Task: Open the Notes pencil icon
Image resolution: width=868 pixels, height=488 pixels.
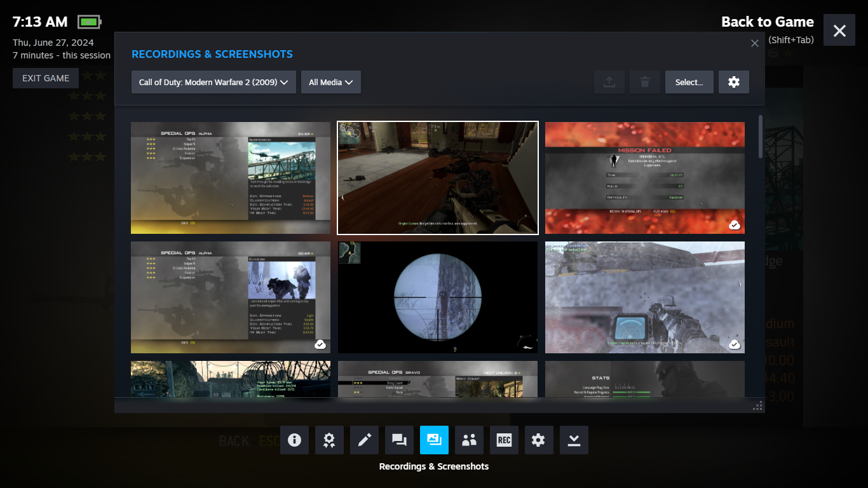Action: (x=364, y=440)
